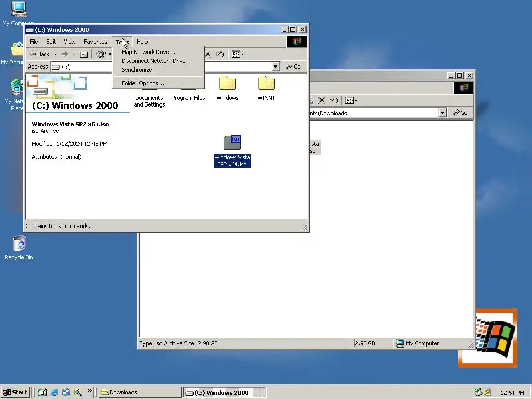Expand the Forward history dropdown arrow
The height and width of the screenshot is (399, 532).
point(74,54)
